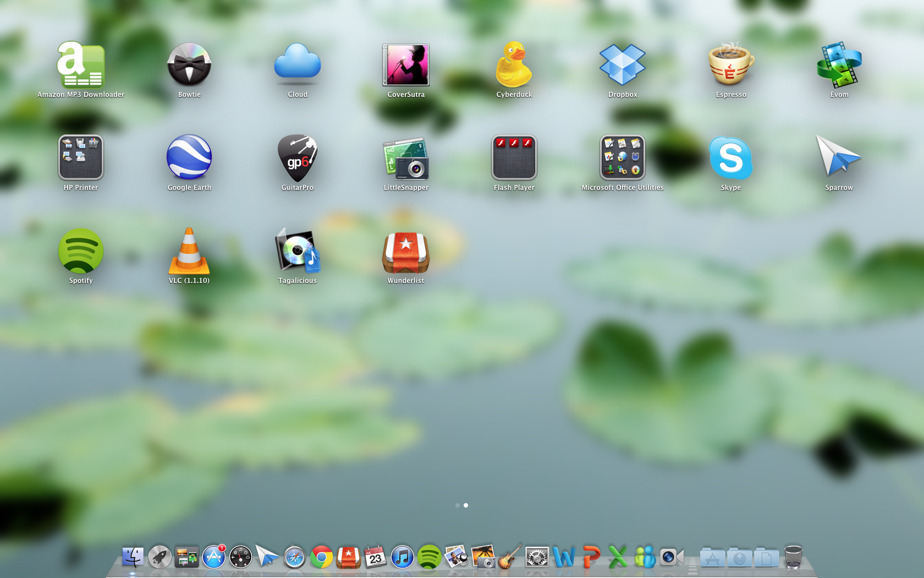Open Spotify from the Dock
This screenshot has height=578, width=924.
click(x=429, y=557)
